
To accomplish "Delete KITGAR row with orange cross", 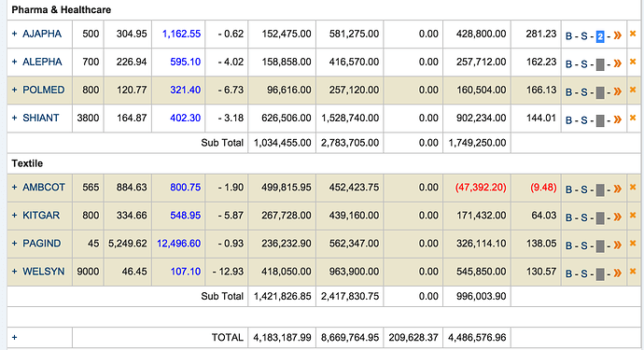I will (633, 216).
